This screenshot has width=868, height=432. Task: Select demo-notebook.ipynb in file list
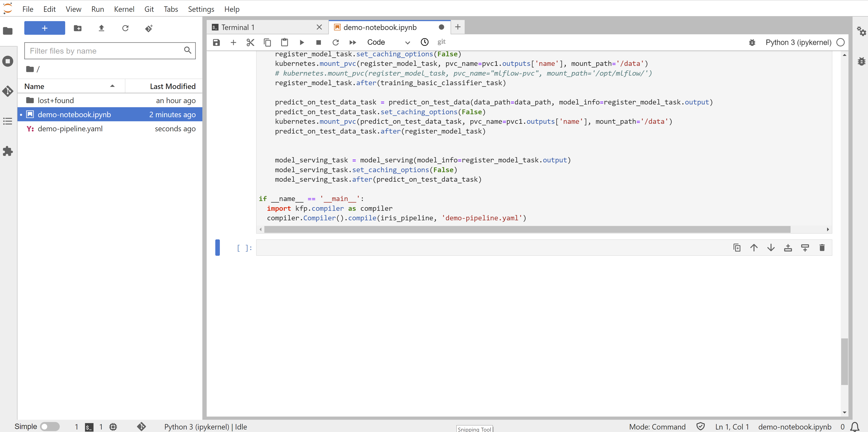(110, 114)
